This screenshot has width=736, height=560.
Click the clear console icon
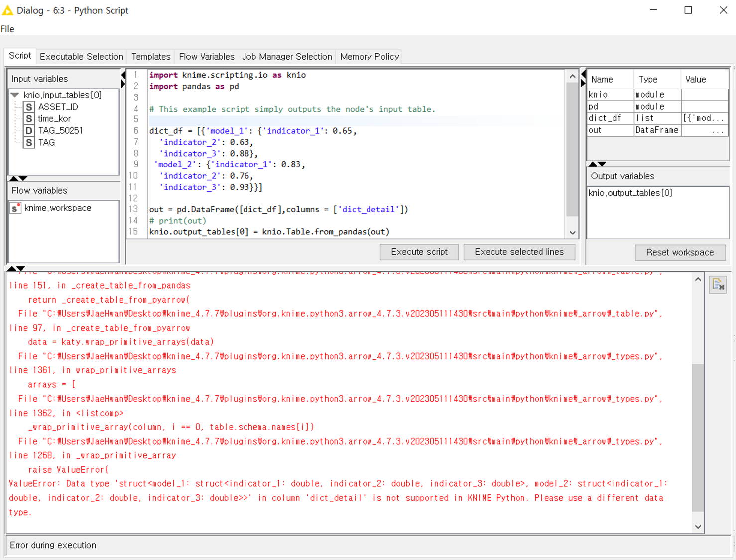tap(718, 285)
